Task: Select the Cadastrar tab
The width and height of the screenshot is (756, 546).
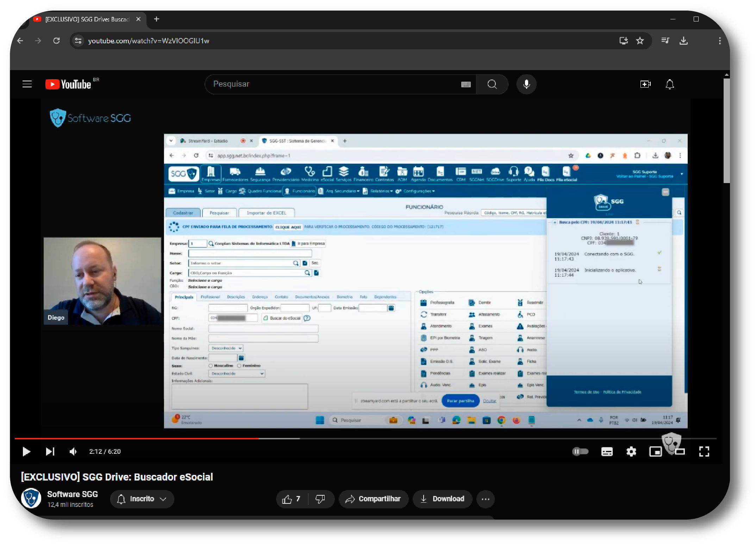Action: [183, 213]
